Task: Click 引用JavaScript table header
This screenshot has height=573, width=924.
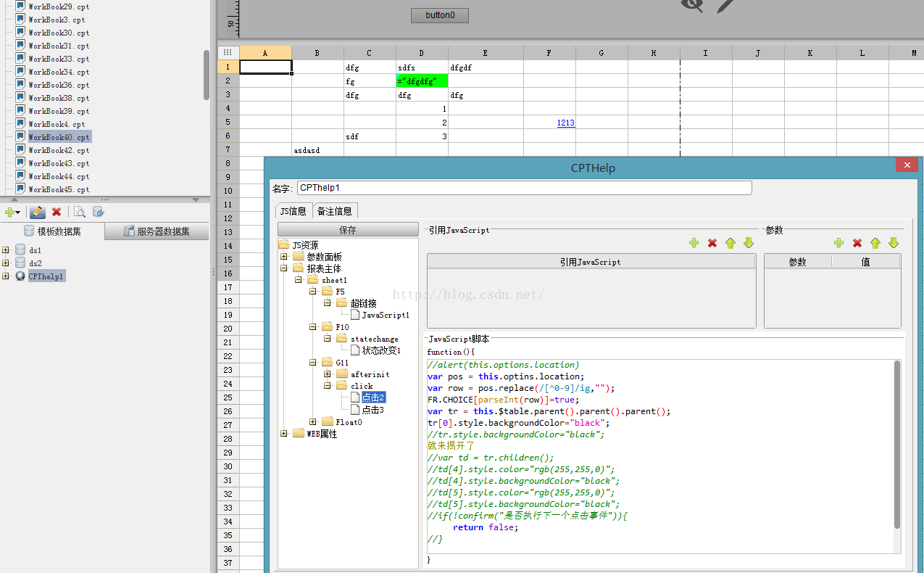Action: coord(591,262)
